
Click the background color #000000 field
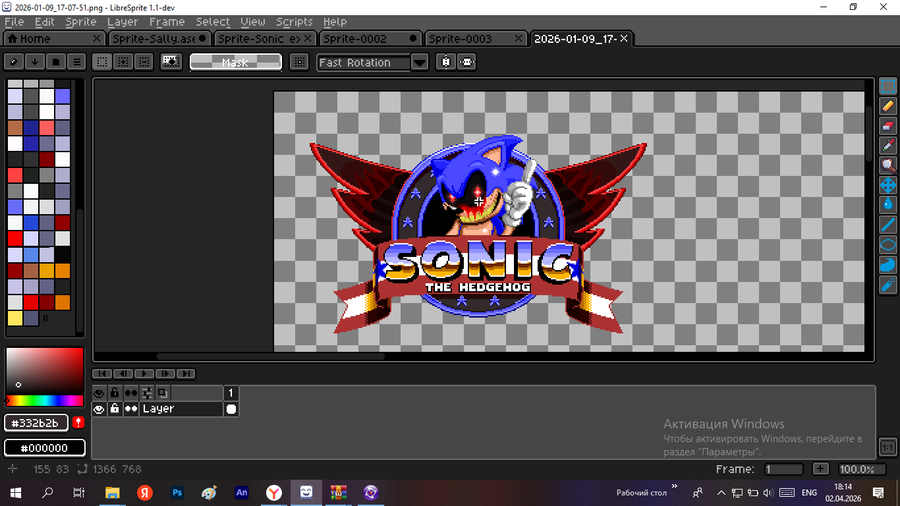coord(45,447)
